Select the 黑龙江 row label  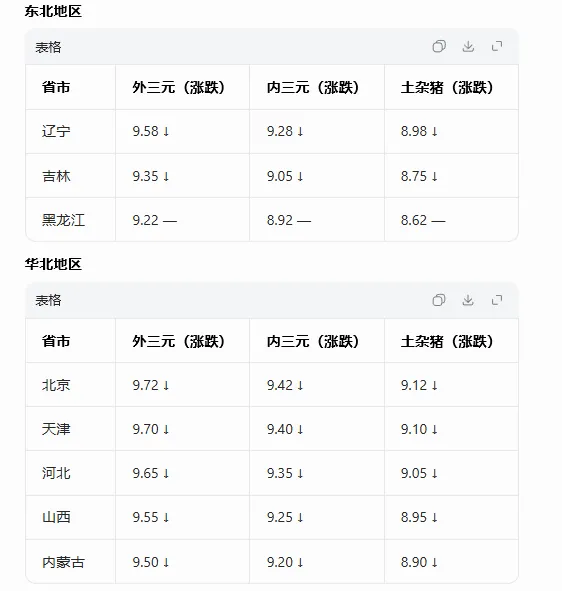point(63,220)
